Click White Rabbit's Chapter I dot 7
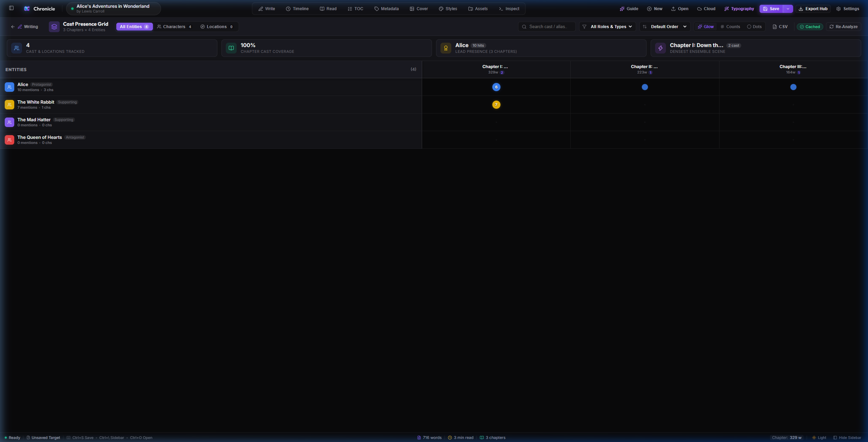Screen dimensions: 868x442 point(496,105)
